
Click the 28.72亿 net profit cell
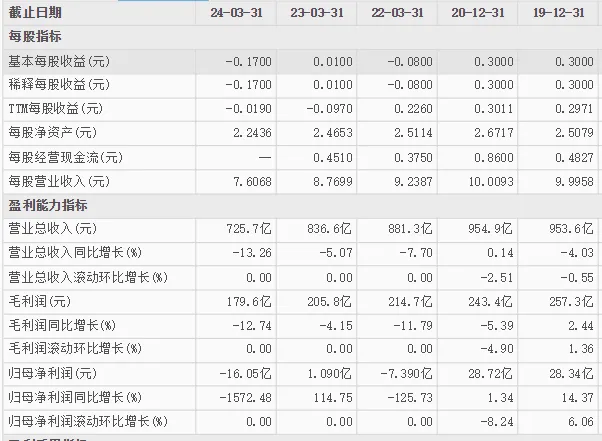(x=492, y=372)
